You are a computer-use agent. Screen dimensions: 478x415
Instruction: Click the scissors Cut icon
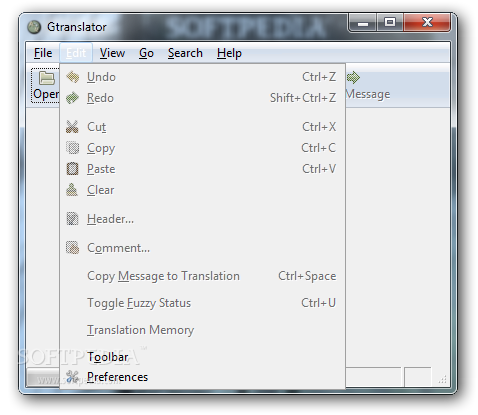point(72,127)
